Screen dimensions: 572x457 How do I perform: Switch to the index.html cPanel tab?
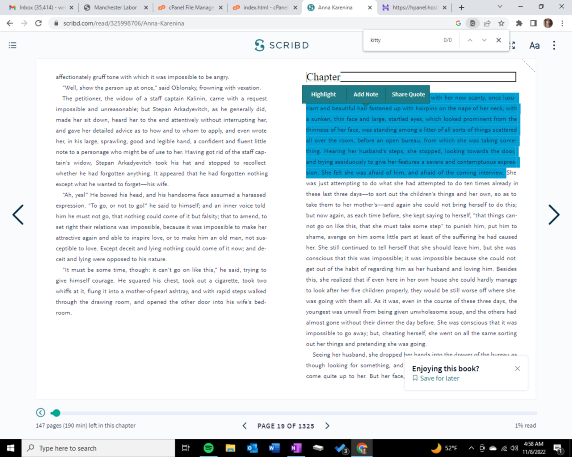(x=265, y=7)
